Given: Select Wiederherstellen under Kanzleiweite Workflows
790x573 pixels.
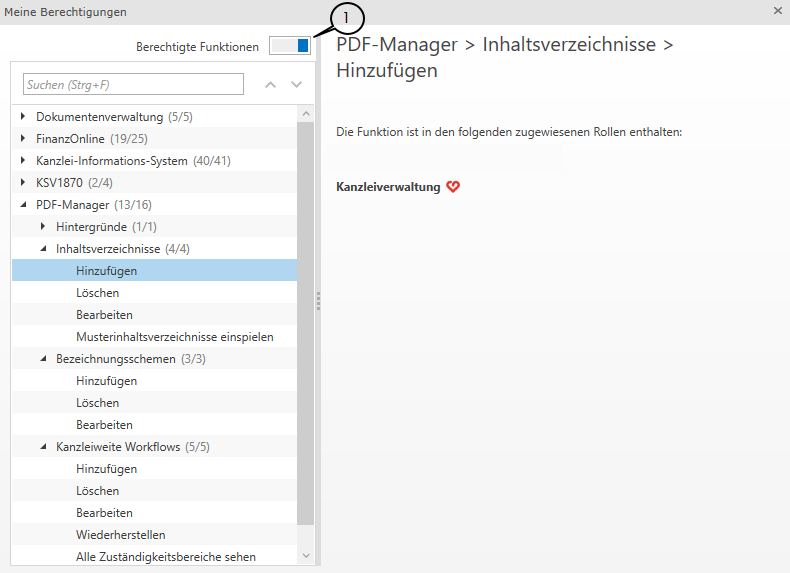Looking at the screenshot, I should click(x=120, y=535).
